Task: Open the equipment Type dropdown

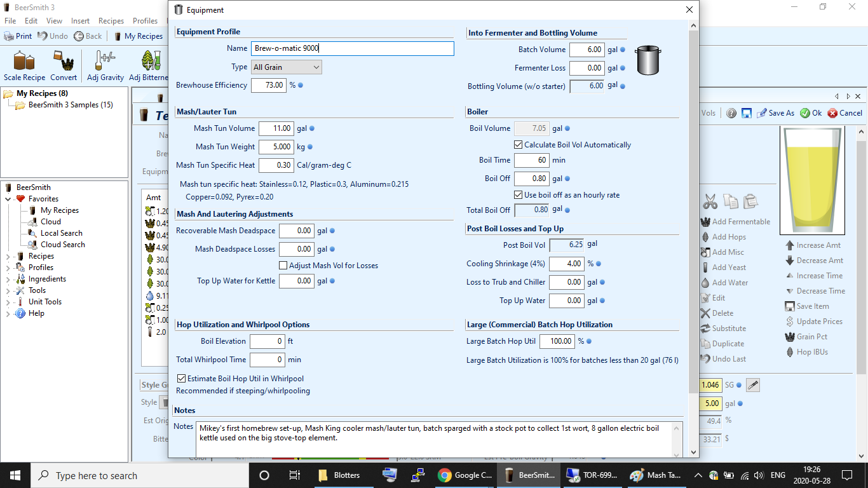Action: 287,67
